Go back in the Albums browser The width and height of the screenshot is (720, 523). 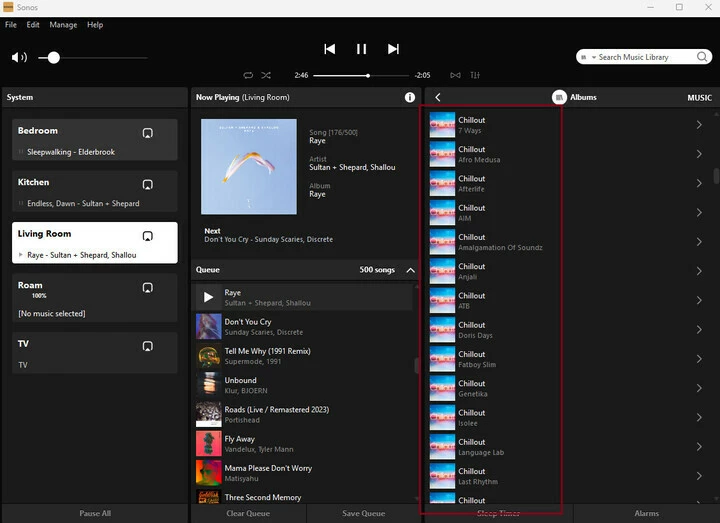438,98
